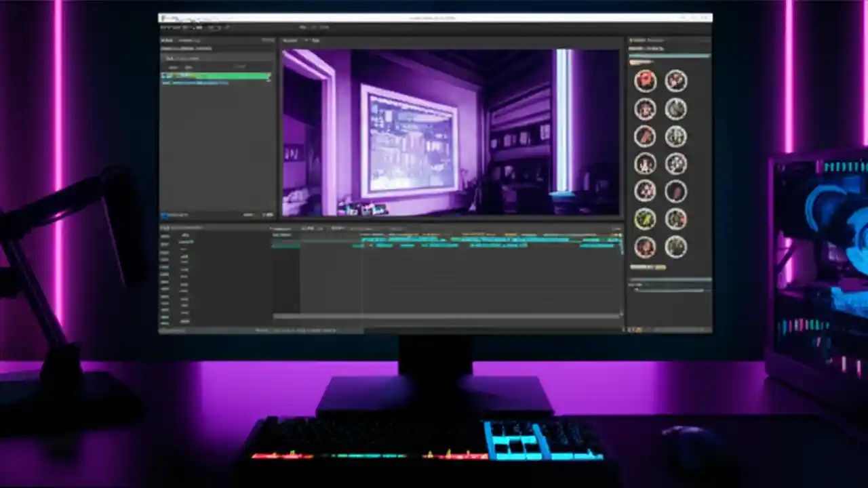868x488 pixels.
Task: Open the yellow-highlighted preset in the effects panel
Action: point(645,218)
